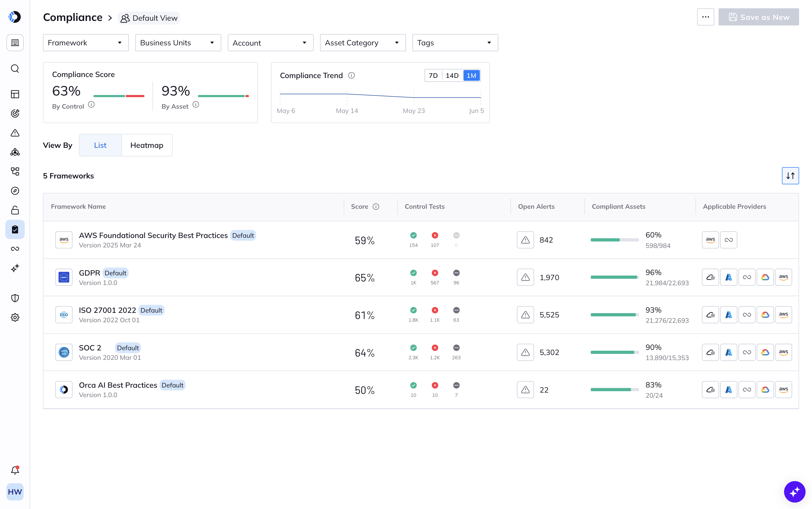The height and width of the screenshot is (509, 812).
Task: Open AWS Foundational Security Best Practices framework
Action: (153, 235)
